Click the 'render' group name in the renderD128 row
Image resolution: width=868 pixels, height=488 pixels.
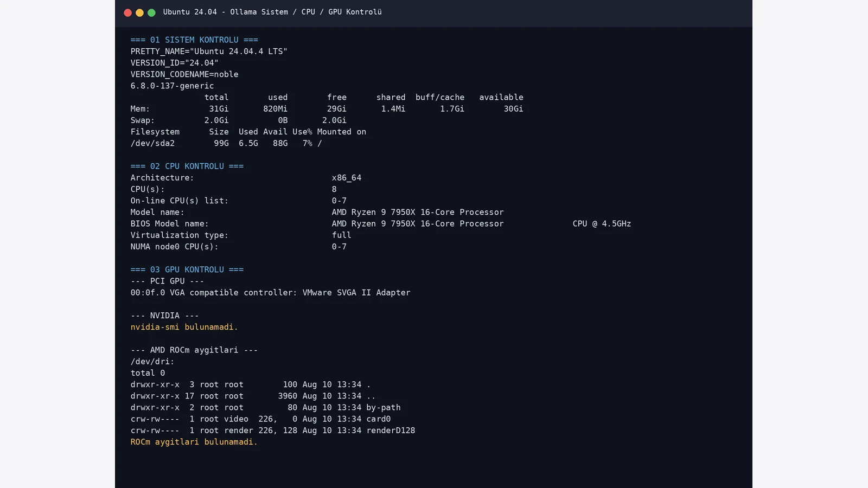coord(239,431)
